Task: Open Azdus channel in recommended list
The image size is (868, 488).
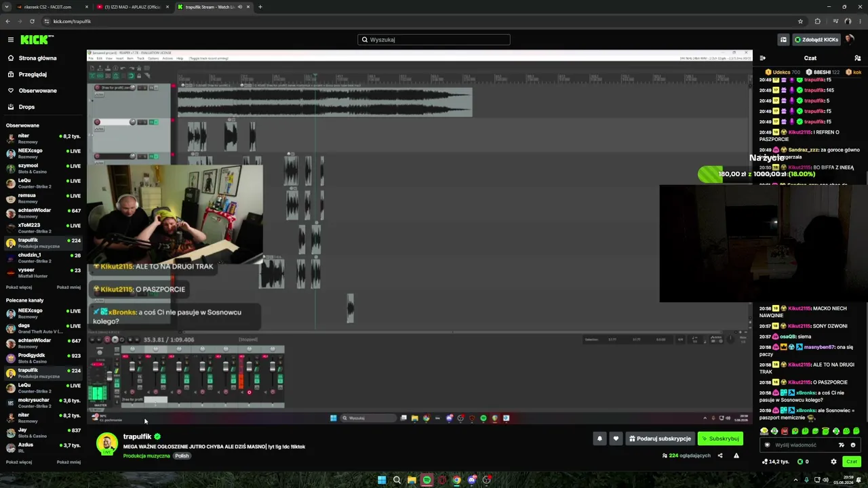Action: (43, 447)
